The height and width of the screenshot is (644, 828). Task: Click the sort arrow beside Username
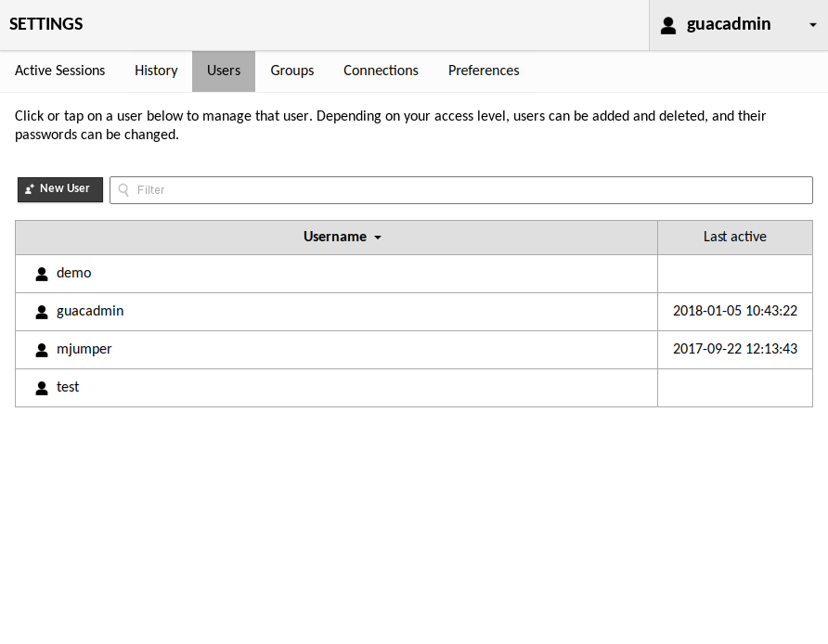[377, 237]
